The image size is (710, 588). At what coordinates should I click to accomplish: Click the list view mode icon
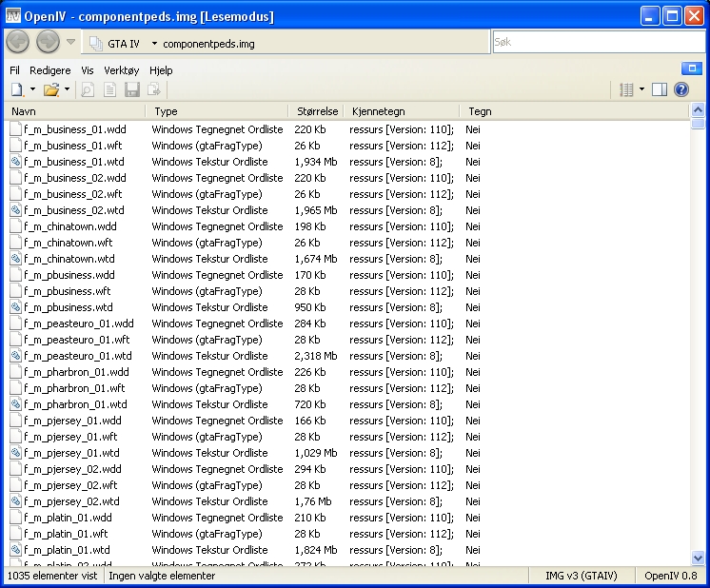pos(626,89)
